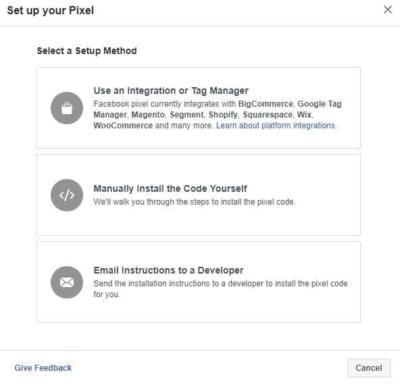Viewport: 400px width, 385px height.
Task: Select Use an Integration or Tag Manager
Action: coord(198,108)
